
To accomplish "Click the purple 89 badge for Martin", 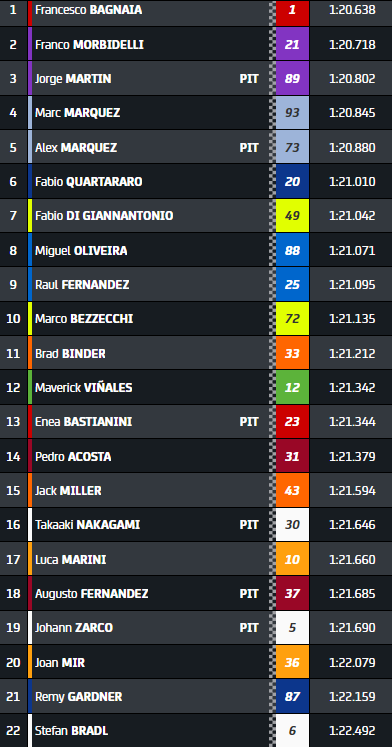I will 292,79.
